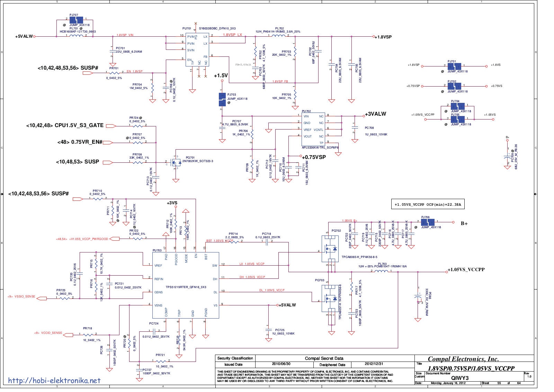
Task: Select the PU703 TPS51219RTER chip body
Action: [x=186, y=285]
